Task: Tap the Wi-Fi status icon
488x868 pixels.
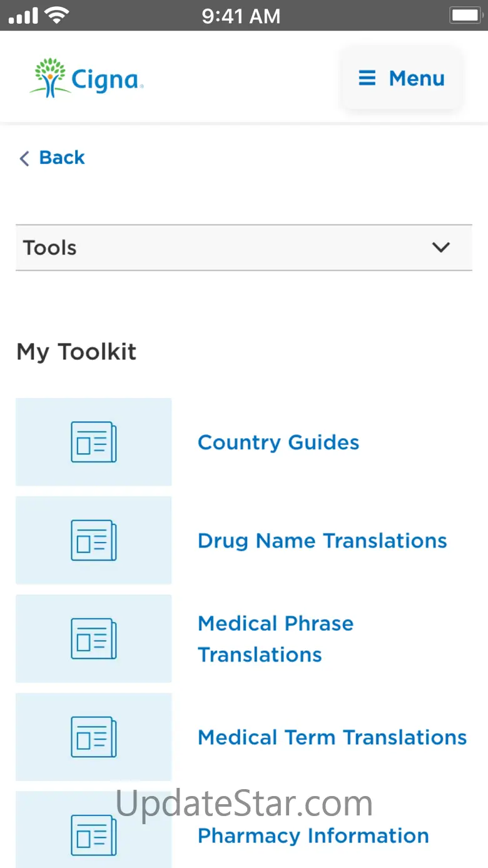Action: click(x=57, y=16)
